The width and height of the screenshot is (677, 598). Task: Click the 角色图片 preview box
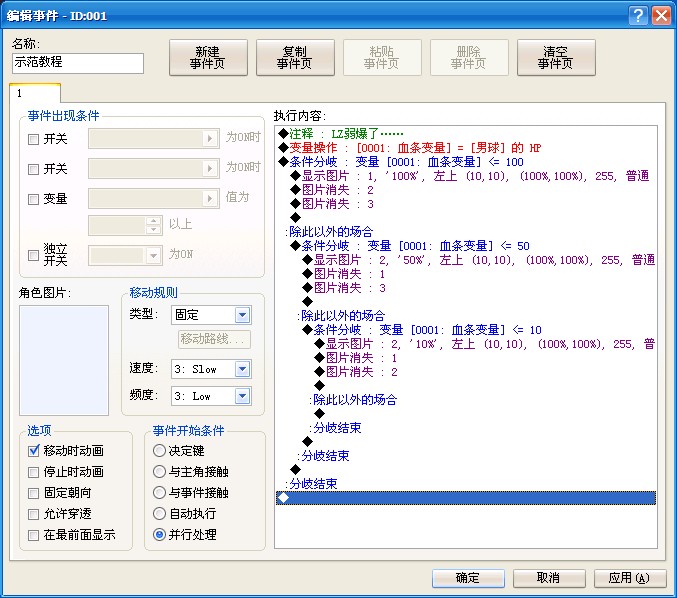pyautogui.click(x=64, y=360)
